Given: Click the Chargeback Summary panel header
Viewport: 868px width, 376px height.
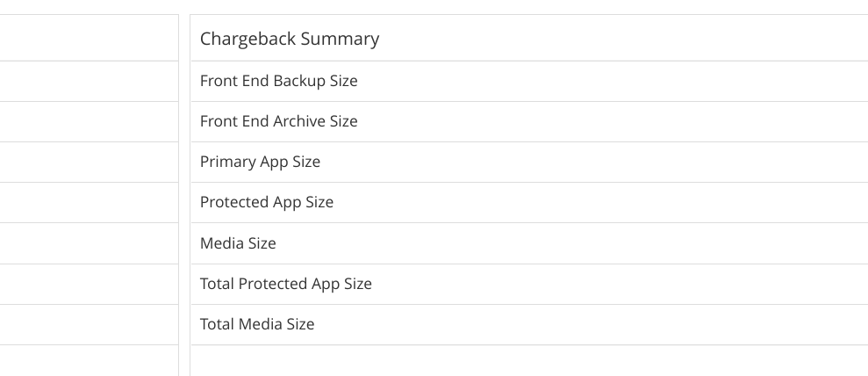Looking at the screenshot, I should (290, 39).
